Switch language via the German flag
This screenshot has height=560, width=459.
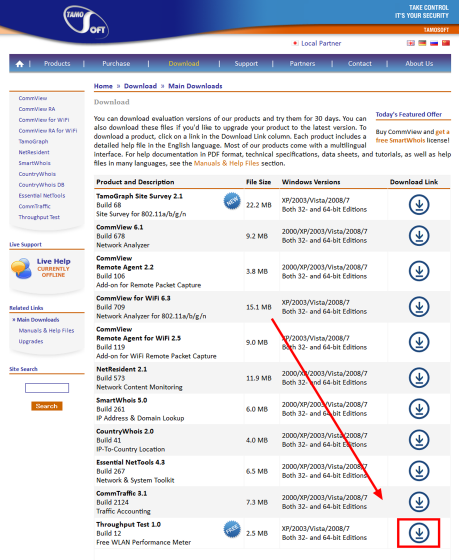coord(422,43)
